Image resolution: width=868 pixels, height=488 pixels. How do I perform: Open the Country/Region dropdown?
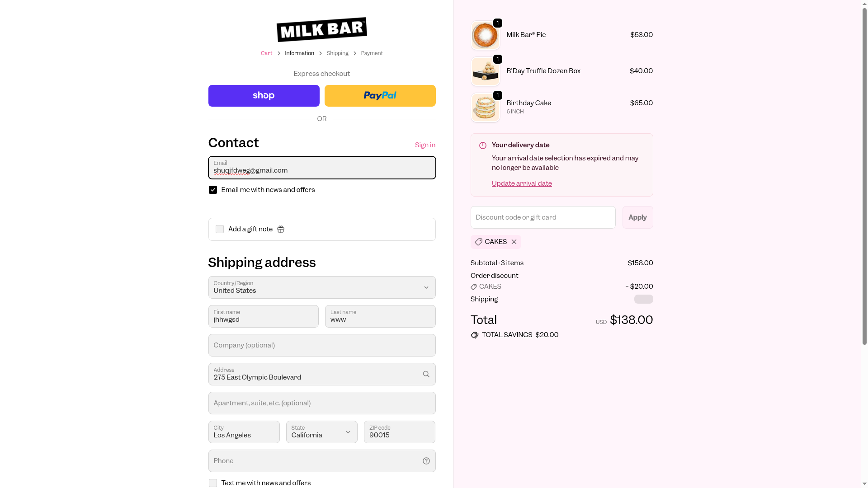321,287
